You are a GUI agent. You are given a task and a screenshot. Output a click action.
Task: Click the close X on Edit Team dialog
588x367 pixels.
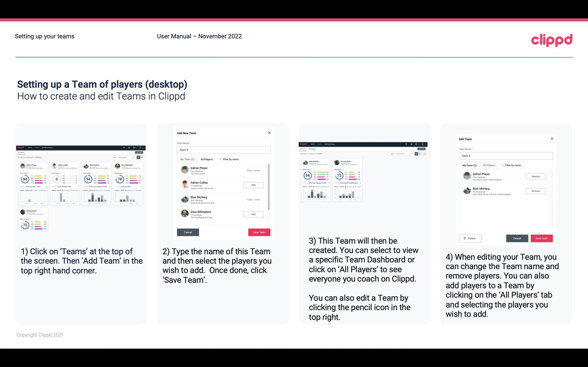click(x=552, y=139)
